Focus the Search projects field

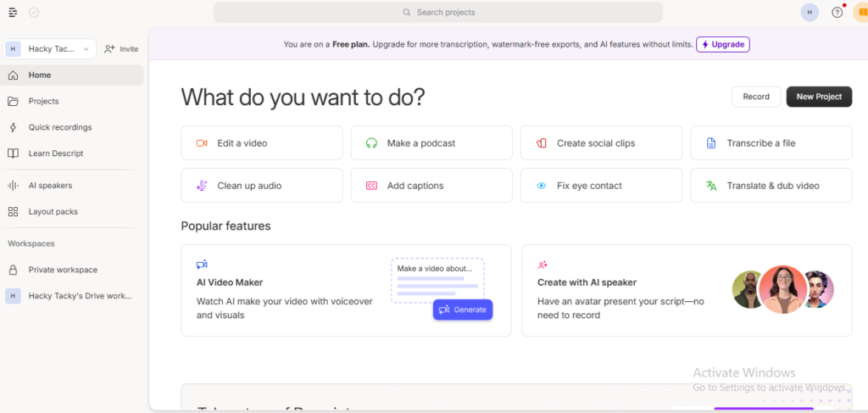[x=438, y=12]
